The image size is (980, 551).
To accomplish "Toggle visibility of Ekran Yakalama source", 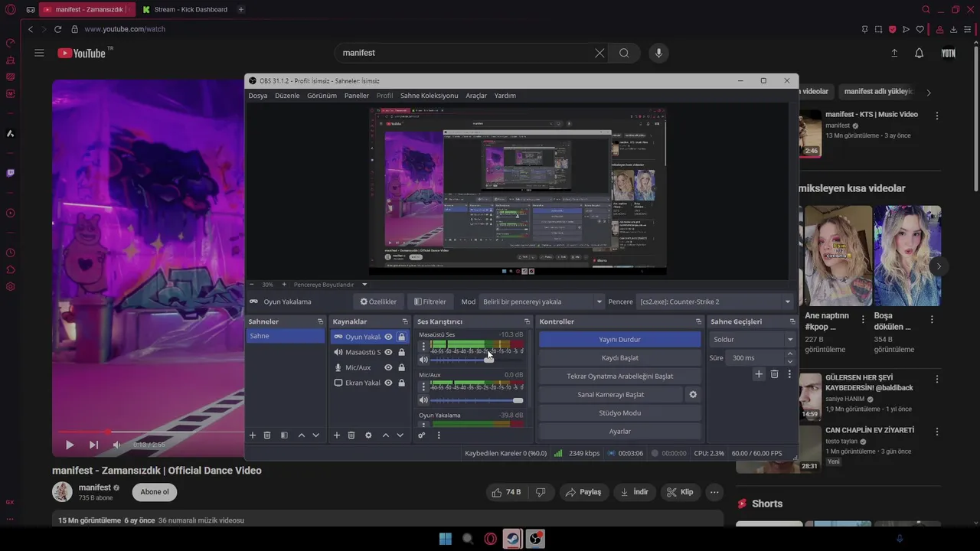I will pos(388,383).
